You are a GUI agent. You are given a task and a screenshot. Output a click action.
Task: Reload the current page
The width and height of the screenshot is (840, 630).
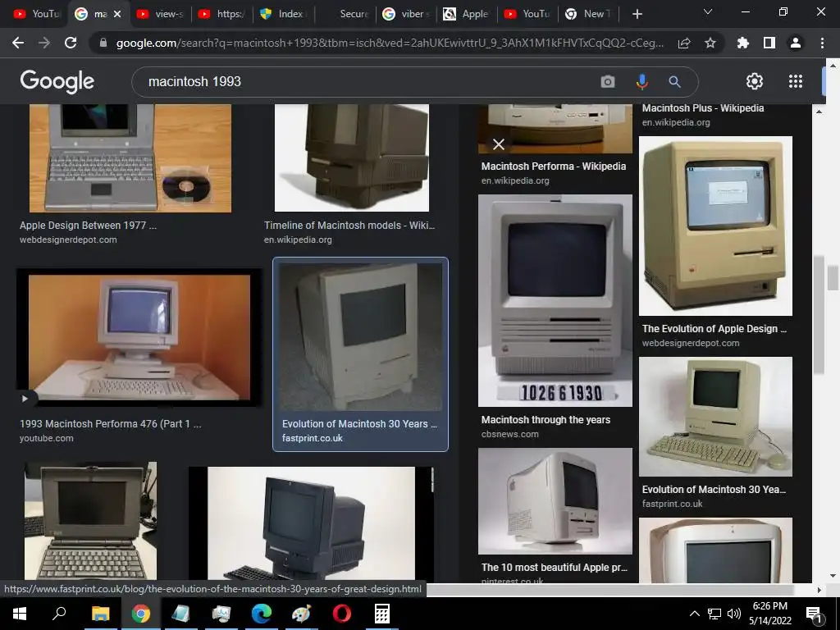[71, 43]
